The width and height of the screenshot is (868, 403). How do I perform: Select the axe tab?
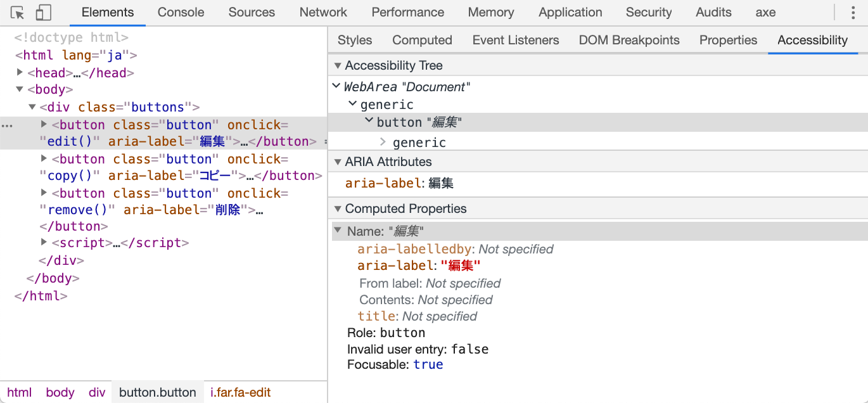[765, 12]
